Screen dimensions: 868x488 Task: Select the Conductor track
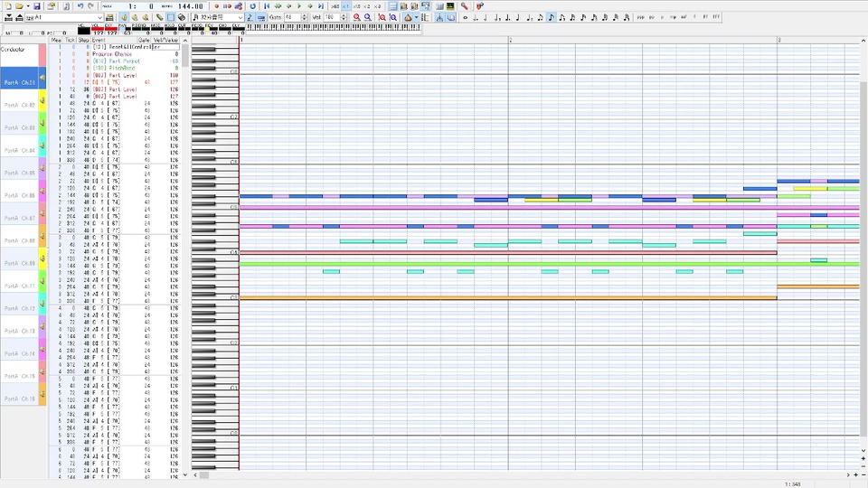[x=19, y=55]
